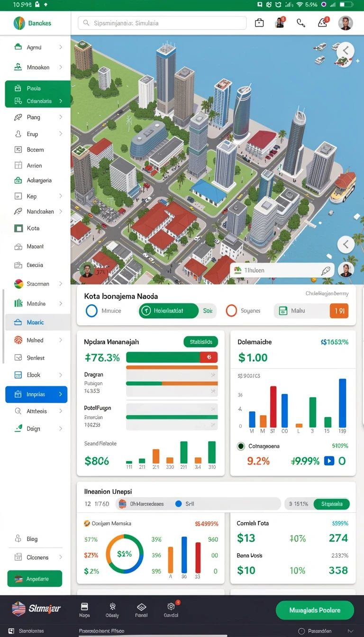Click the Attiteais search icon

tap(18, 411)
